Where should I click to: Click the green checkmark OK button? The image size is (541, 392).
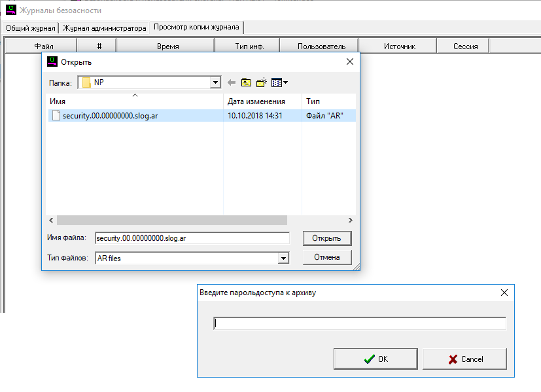point(375,359)
